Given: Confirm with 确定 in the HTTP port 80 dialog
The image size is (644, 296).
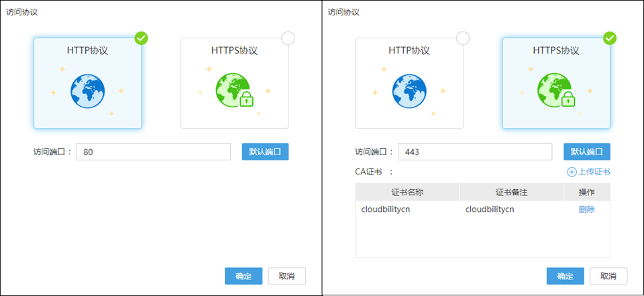Looking at the screenshot, I should coord(244,276).
